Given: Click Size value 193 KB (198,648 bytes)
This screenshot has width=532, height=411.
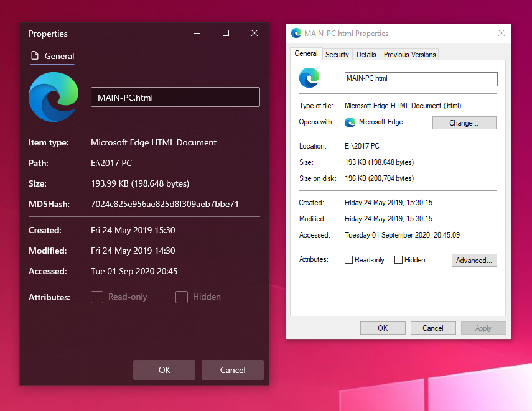Looking at the screenshot, I should 380,162.
